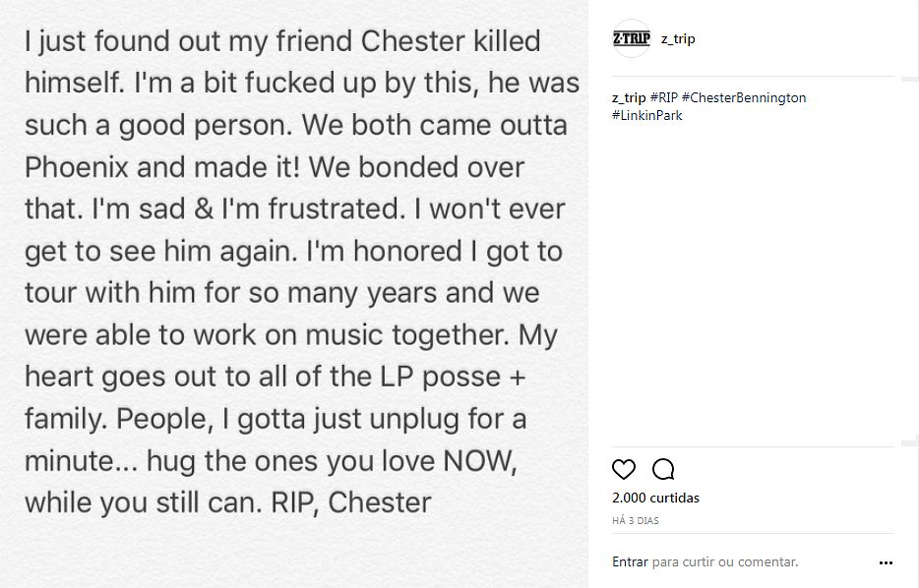Click z_trip username in the caption
This screenshot has height=588, width=919.
click(629, 97)
